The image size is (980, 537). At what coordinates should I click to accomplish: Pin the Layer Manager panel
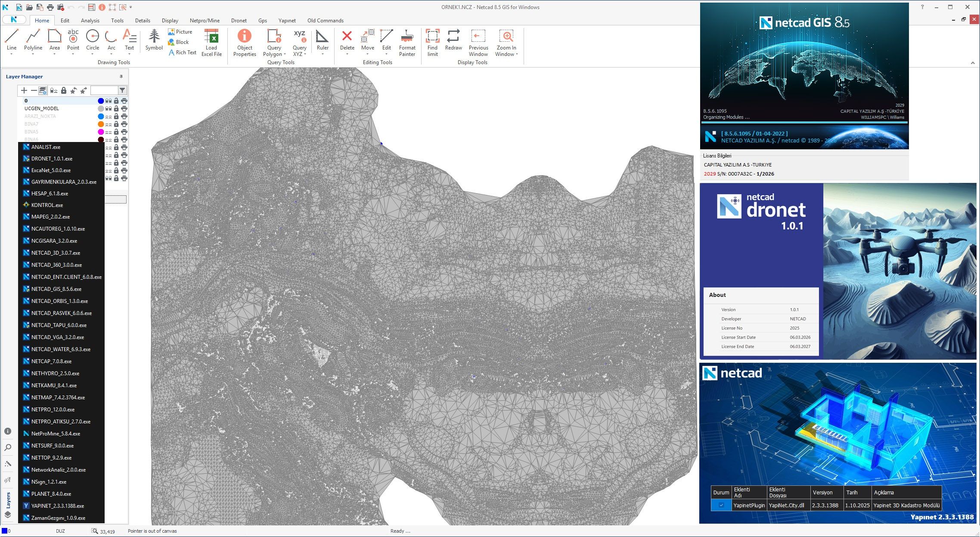(x=121, y=77)
